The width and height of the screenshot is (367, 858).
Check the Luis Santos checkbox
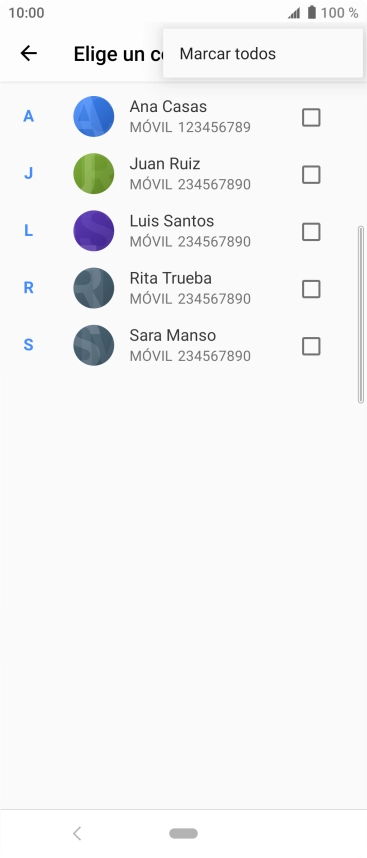coord(311,231)
